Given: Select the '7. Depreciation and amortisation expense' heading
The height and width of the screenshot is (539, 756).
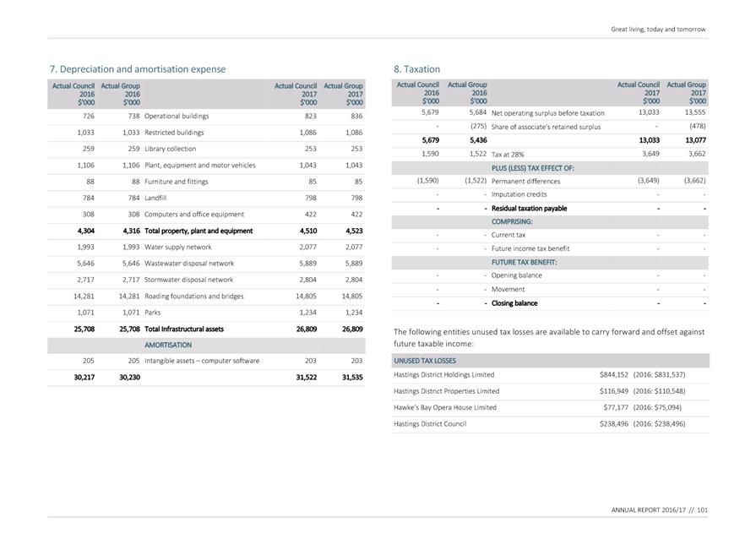Looking at the screenshot, I should 138,69.
